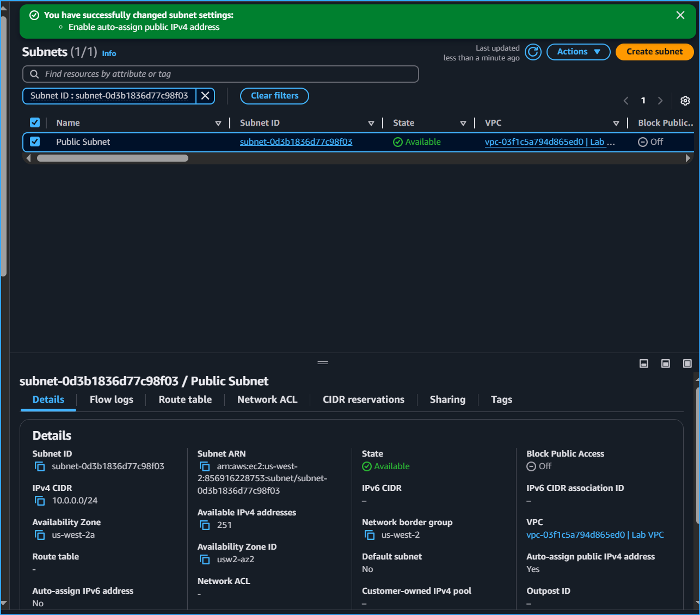Open the State column filter
Image resolution: width=700 pixels, height=615 pixels.
463,123
